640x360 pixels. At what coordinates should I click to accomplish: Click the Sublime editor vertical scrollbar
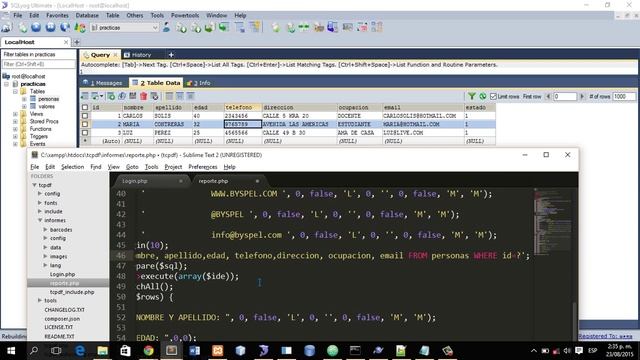574,320
